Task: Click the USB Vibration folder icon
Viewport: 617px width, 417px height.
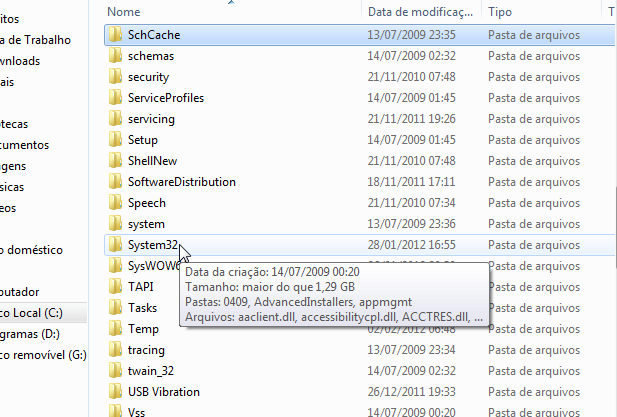Action: click(x=116, y=392)
